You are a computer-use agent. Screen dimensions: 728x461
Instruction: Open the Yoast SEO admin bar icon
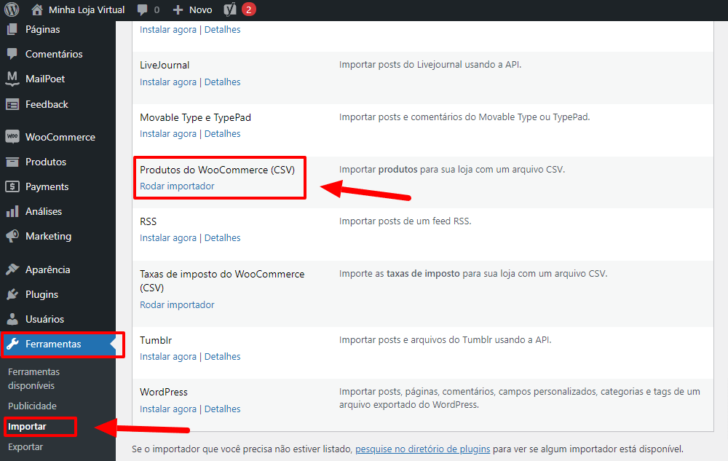[x=230, y=9]
